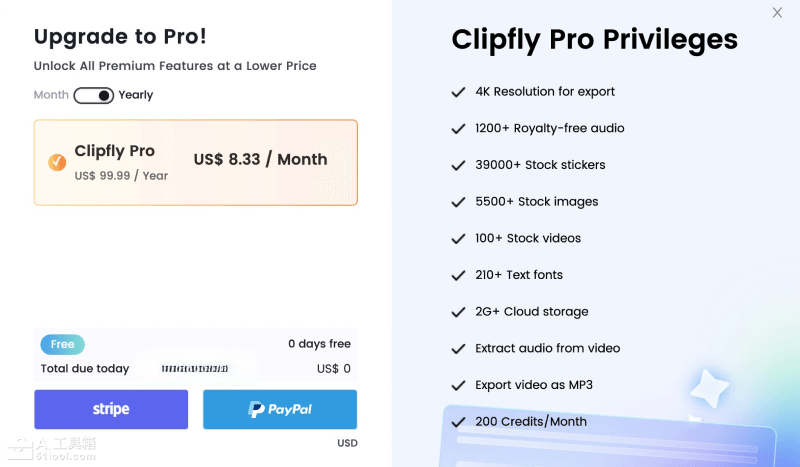Image resolution: width=800 pixels, height=467 pixels.
Task: Click checkmark beside 4K Resolution for export
Action: [x=458, y=92]
